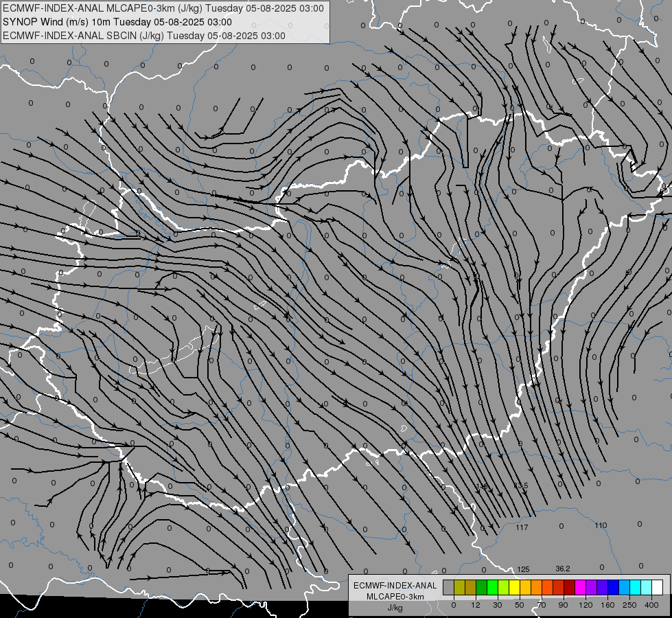Click the legend tick label 250
672x618 pixels.
[629, 605]
